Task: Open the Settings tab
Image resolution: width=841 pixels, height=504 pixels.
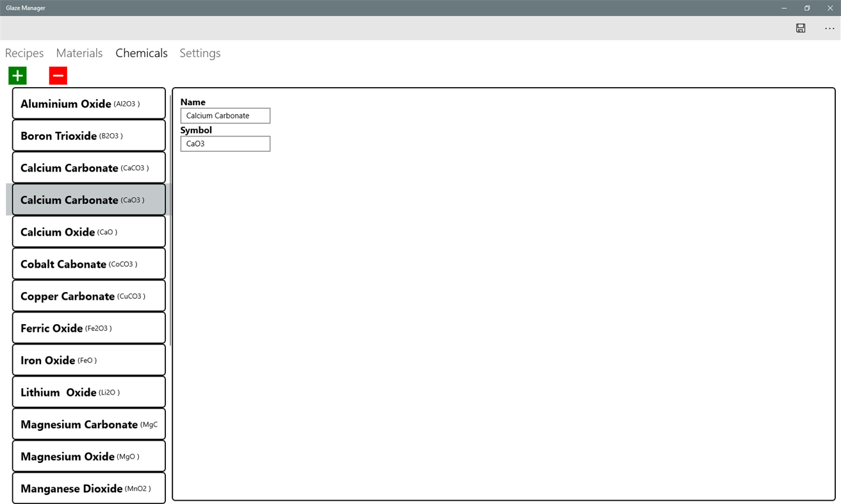Action: [199, 53]
